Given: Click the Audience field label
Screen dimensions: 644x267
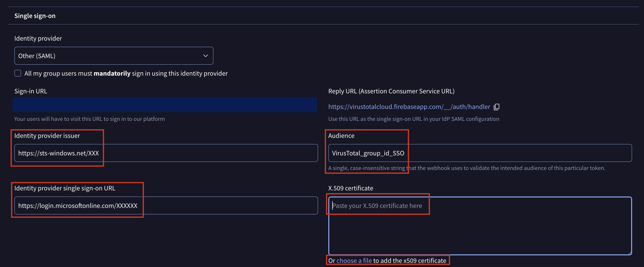Looking at the screenshot, I should [341, 136].
